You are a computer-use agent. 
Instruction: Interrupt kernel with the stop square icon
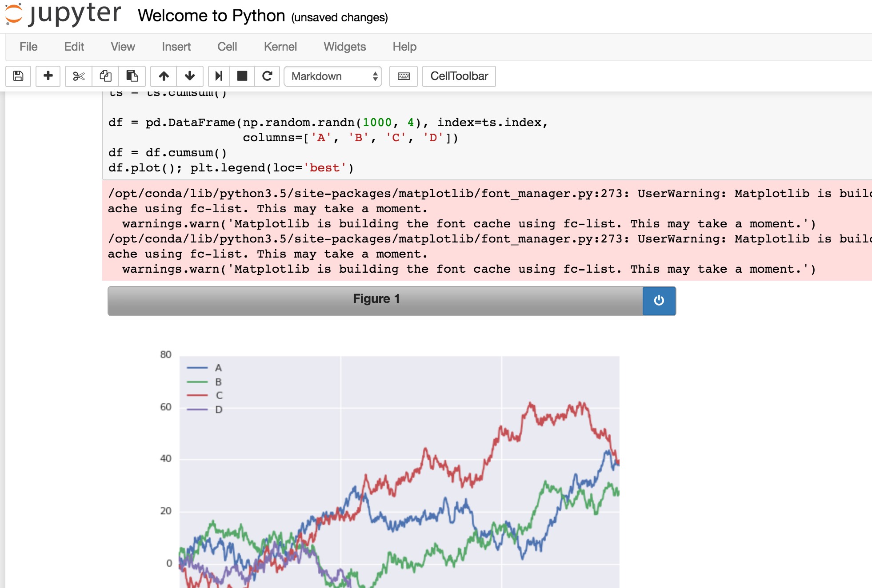coord(242,76)
